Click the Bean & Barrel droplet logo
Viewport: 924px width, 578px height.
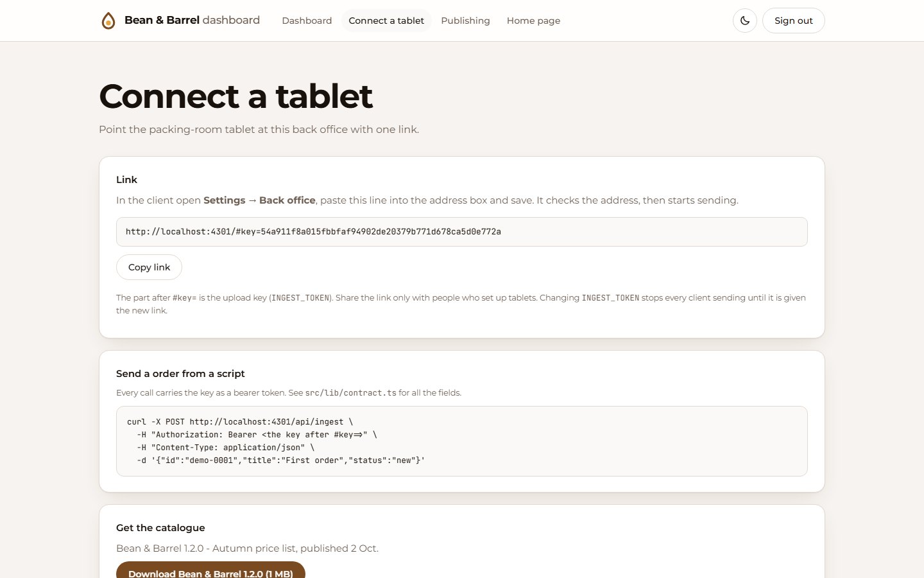coord(108,21)
